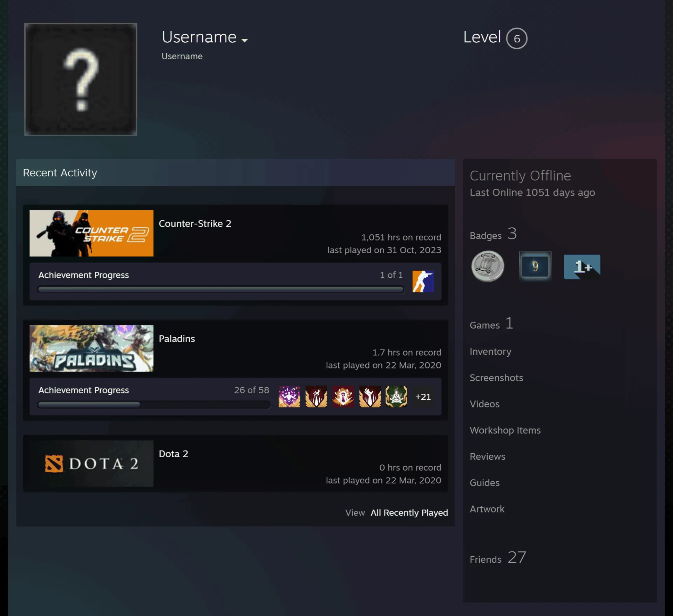The image size is (673, 616).
Task: Open the Dota 2 game banner
Action: [x=91, y=463]
